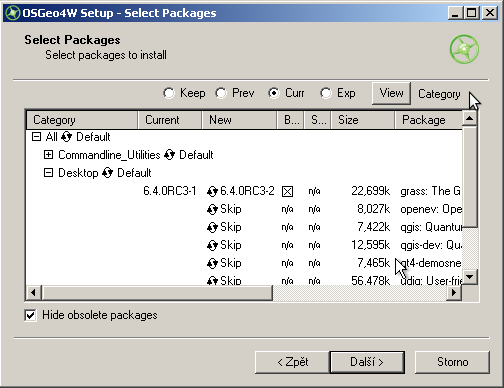Click the vertical scrollbar down arrow
504x388 pixels.
[470, 277]
